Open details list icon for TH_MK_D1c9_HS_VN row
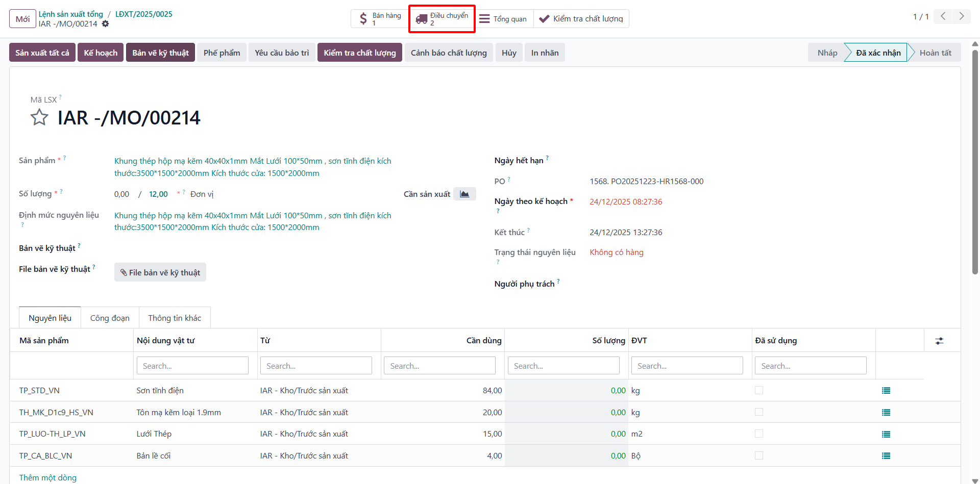The height and width of the screenshot is (484, 980). pos(886,413)
